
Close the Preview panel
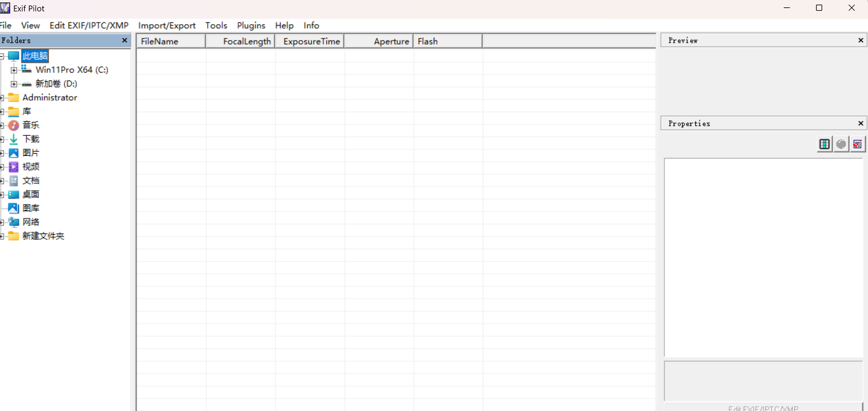point(861,40)
